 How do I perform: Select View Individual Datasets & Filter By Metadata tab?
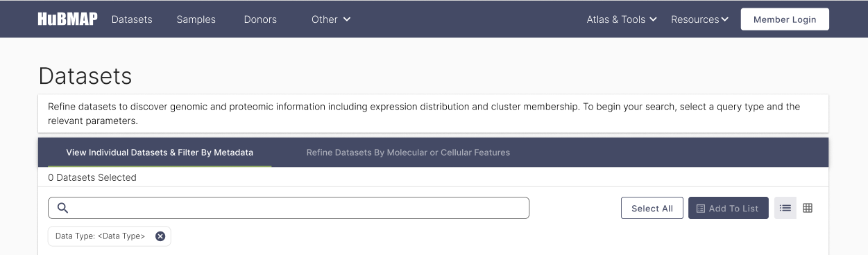160,152
